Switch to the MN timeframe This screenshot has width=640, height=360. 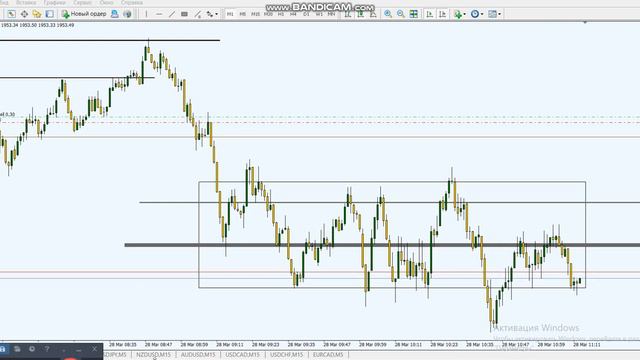click(x=331, y=14)
